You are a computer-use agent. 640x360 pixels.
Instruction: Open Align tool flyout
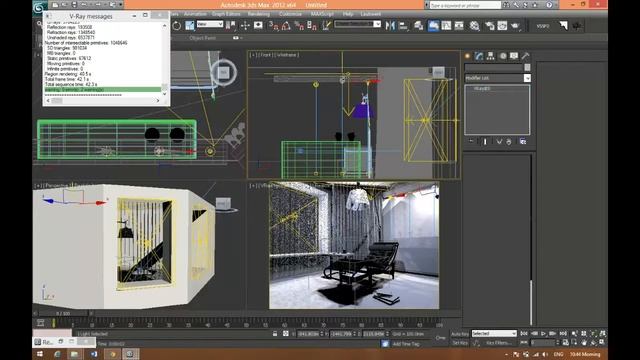403,25
